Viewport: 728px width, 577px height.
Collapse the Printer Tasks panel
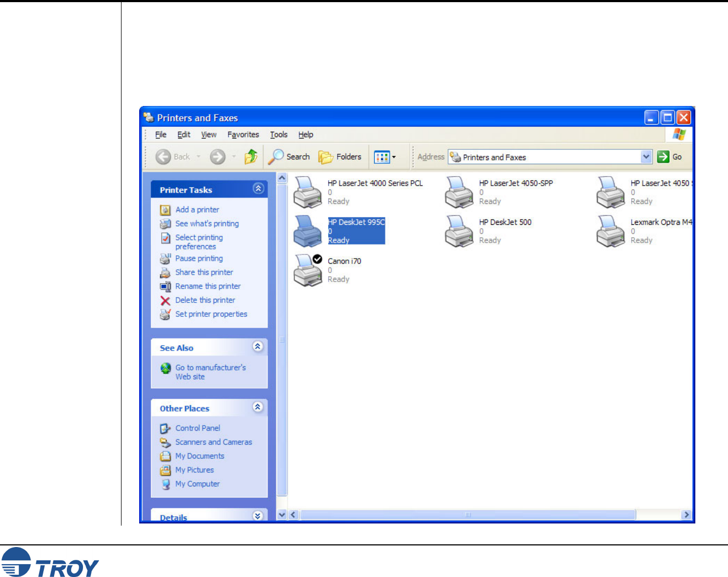coord(258,188)
